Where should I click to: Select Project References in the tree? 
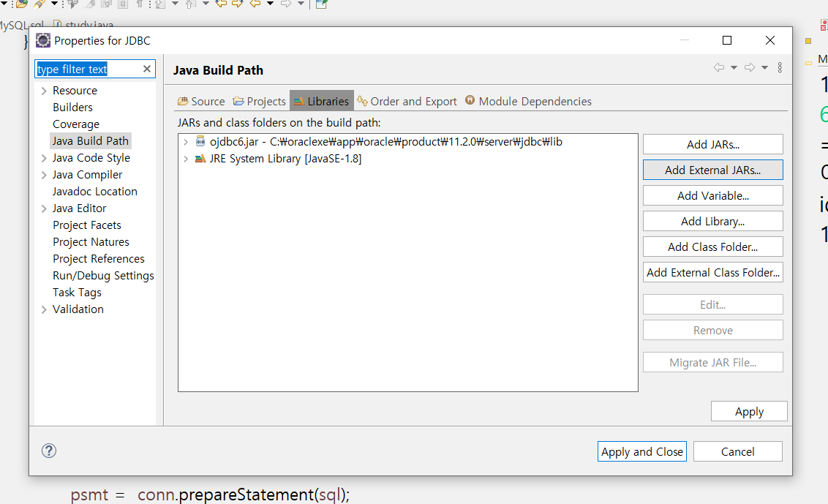click(x=99, y=259)
